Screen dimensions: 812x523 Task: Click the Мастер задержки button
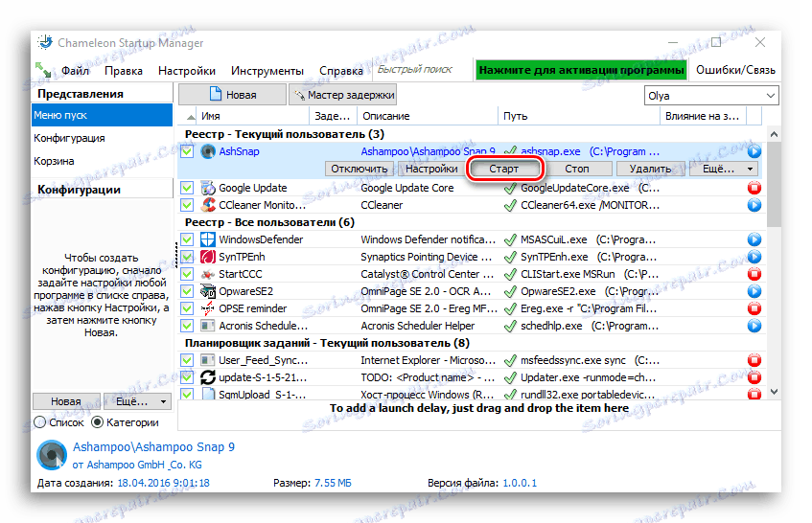343,95
